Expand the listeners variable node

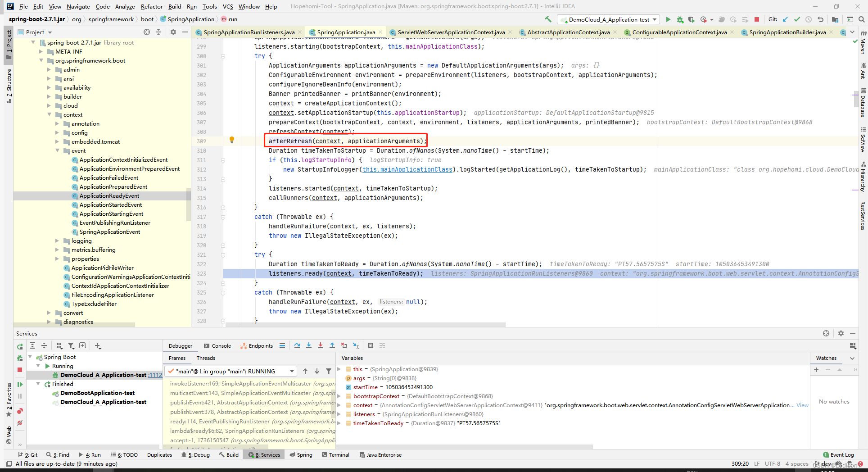pyautogui.click(x=339, y=414)
